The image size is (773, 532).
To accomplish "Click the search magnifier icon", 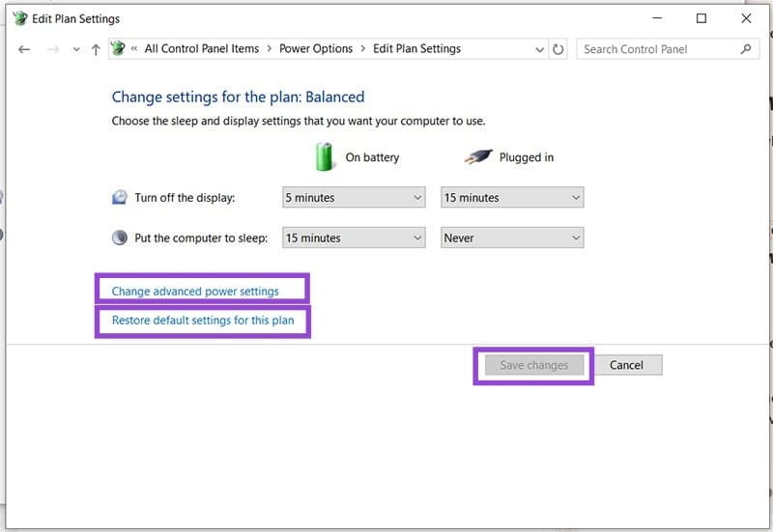I will pyautogui.click(x=746, y=49).
